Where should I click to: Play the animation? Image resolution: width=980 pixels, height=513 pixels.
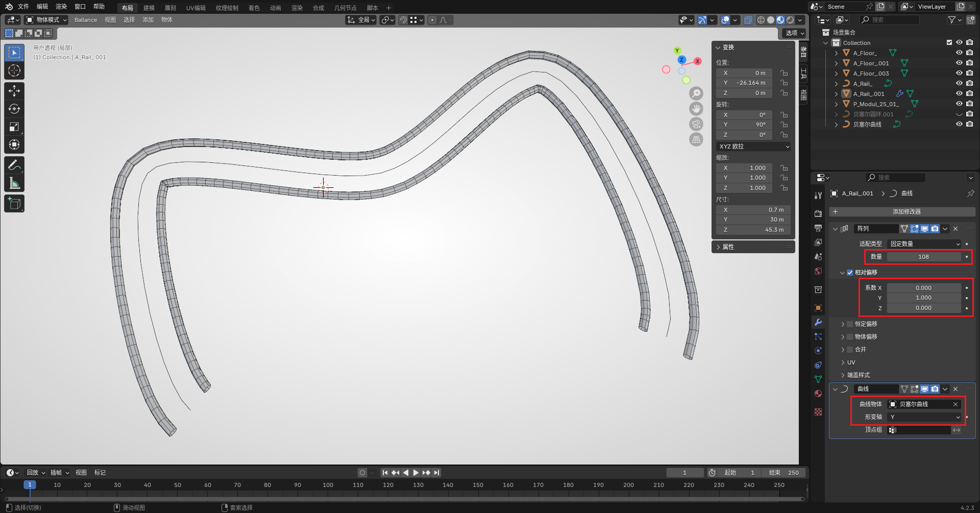click(x=415, y=473)
